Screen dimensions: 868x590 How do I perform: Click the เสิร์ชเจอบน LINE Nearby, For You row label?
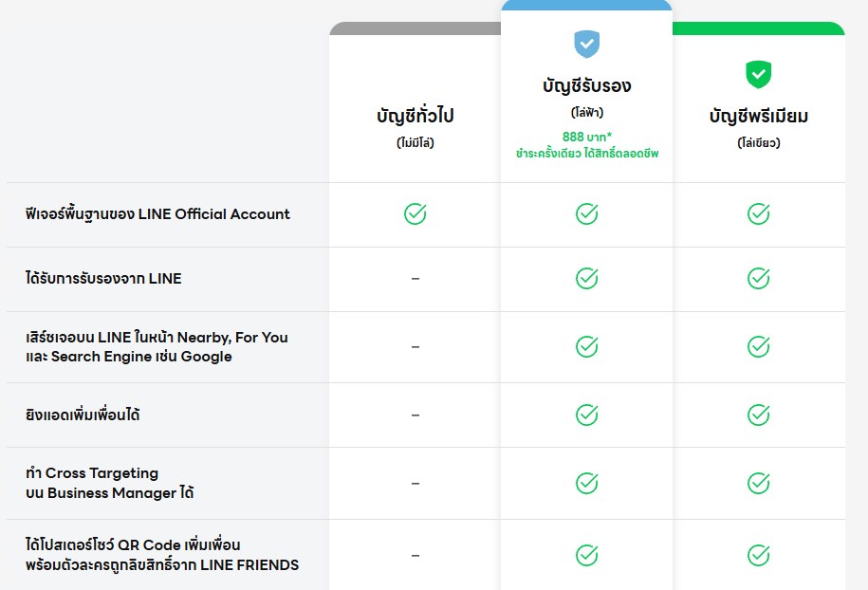point(157,346)
